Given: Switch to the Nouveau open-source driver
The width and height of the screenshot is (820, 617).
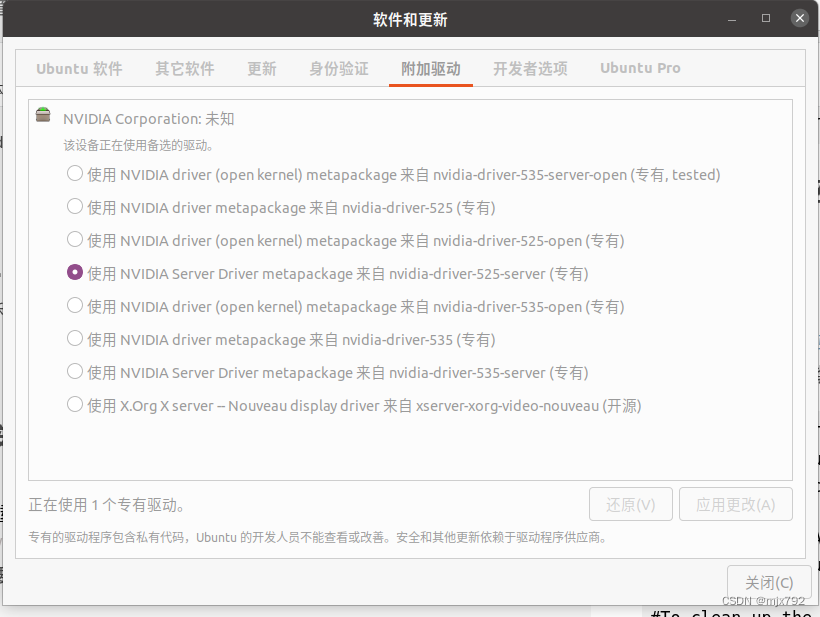Looking at the screenshot, I should 75,404.
